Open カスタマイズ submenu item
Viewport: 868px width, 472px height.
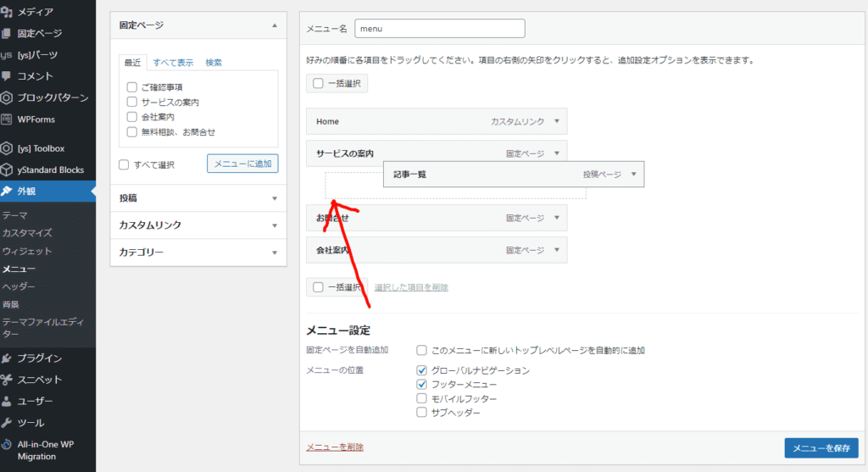pos(27,233)
